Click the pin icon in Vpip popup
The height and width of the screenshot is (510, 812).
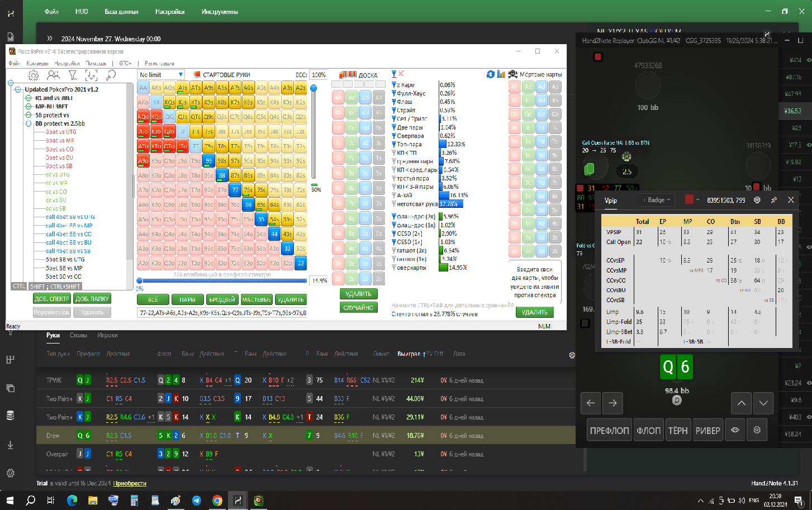tap(774, 200)
